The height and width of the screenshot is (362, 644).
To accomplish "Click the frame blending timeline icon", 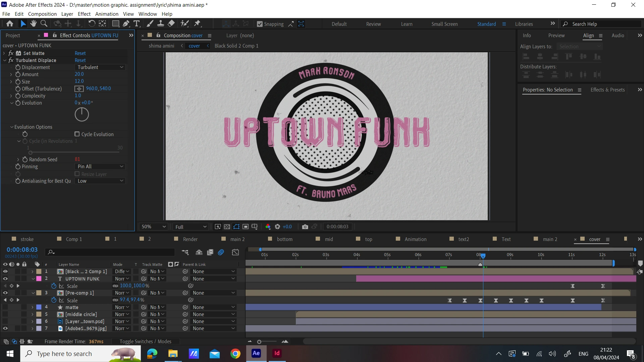I will tap(210, 252).
